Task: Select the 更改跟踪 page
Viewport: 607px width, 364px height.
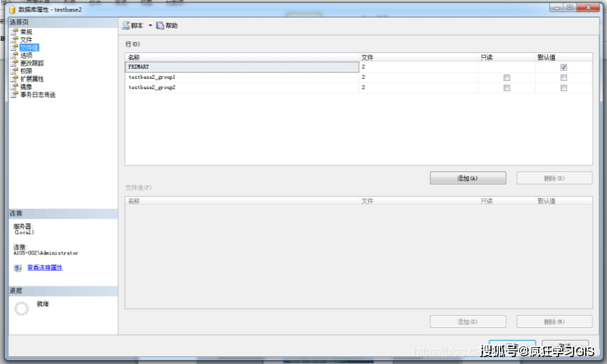Action: coord(32,63)
